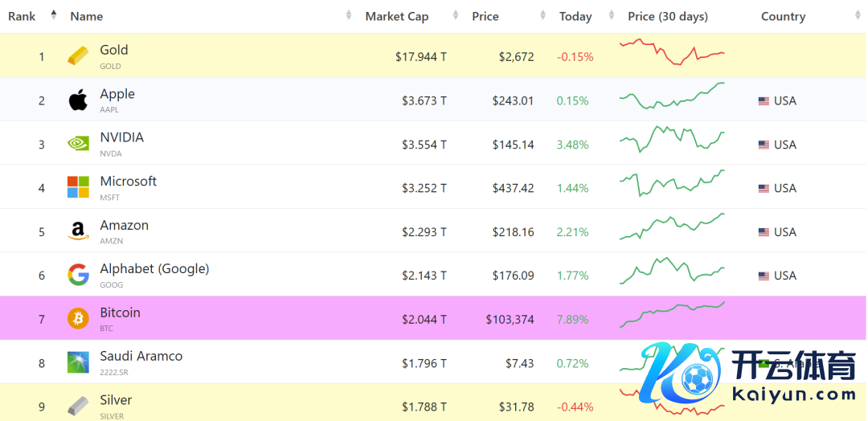Viewport: 868px width, 421px height.
Task: Click Gold's 30-day price chart
Action: (672, 52)
